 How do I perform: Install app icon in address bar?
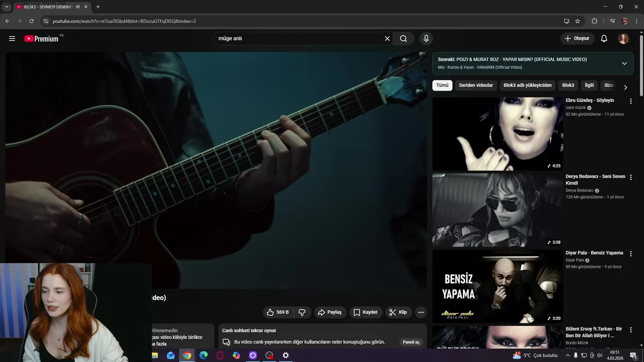[x=567, y=21]
